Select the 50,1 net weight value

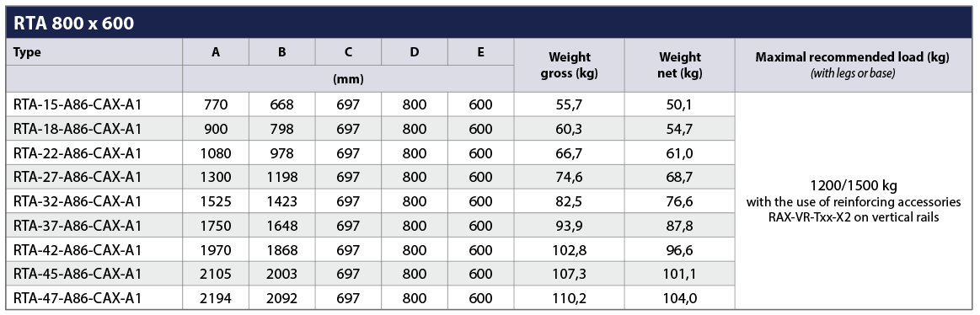pyautogui.click(x=679, y=105)
